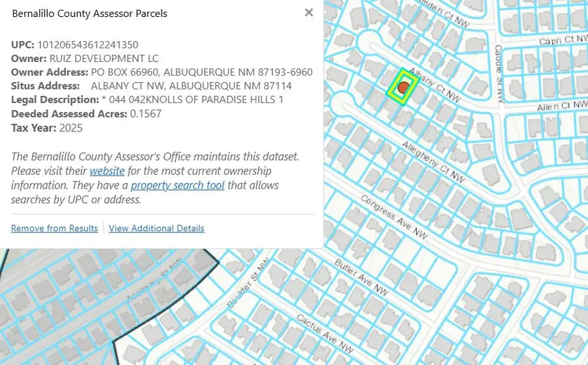Select the Allen Ct NW street label
This screenshot has height=365, width=588.
coord(561,106)
